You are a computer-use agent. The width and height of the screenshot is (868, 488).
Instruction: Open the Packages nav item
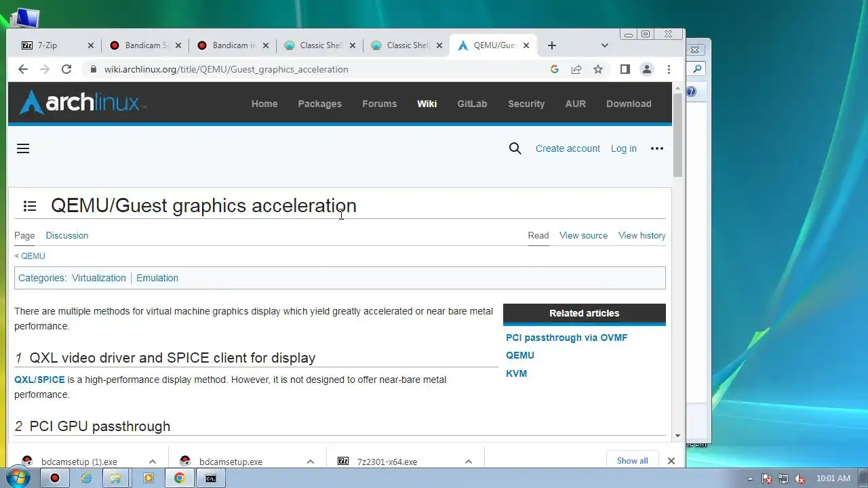pyautogui.click(x=319, y=104)
